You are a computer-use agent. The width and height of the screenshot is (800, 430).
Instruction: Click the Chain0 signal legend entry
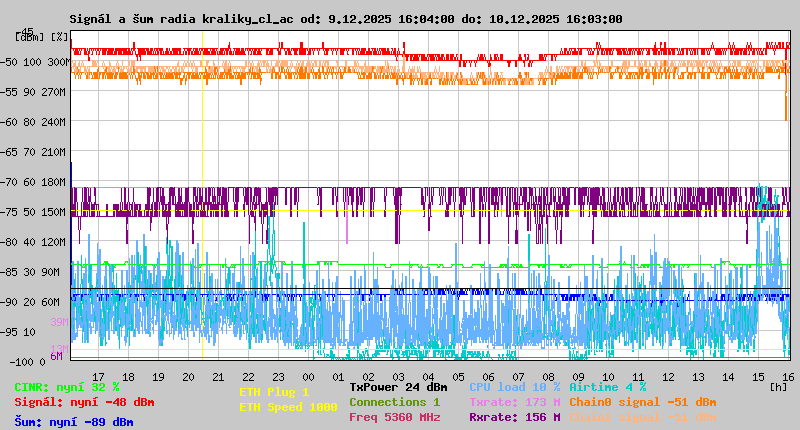coord(642,402)
